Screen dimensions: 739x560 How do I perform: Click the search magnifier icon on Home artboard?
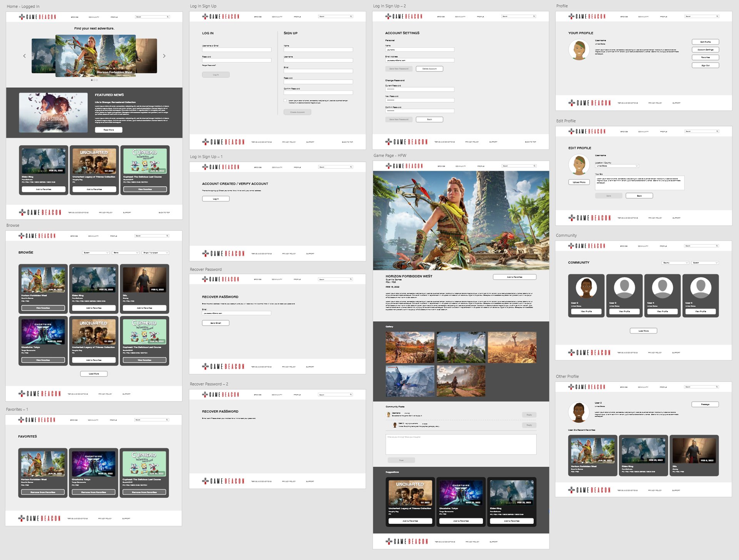[168, 17]
